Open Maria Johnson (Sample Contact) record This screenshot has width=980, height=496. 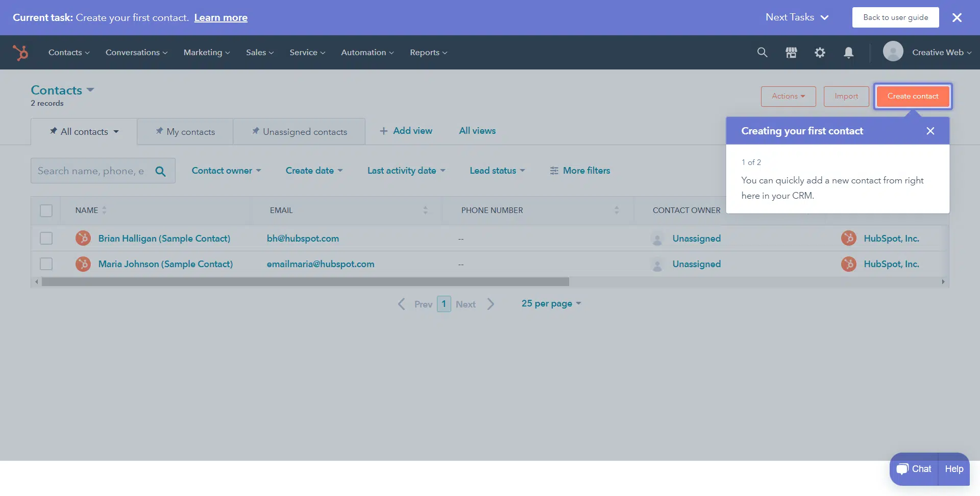[165, 264]
